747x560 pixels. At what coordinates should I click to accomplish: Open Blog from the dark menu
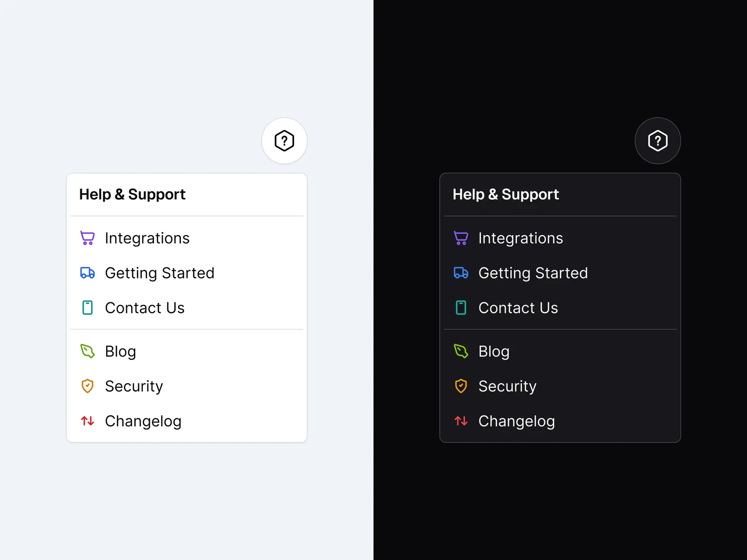click(x=494, y=351)
